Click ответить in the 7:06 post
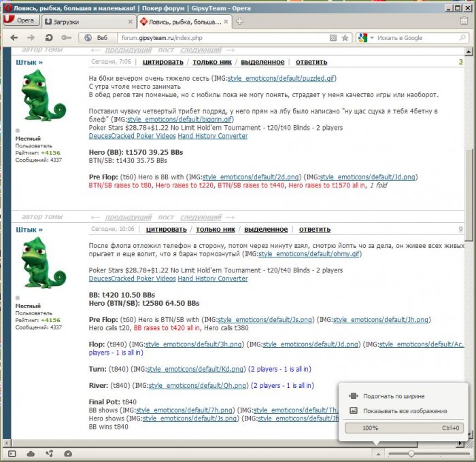 [311, 62]
